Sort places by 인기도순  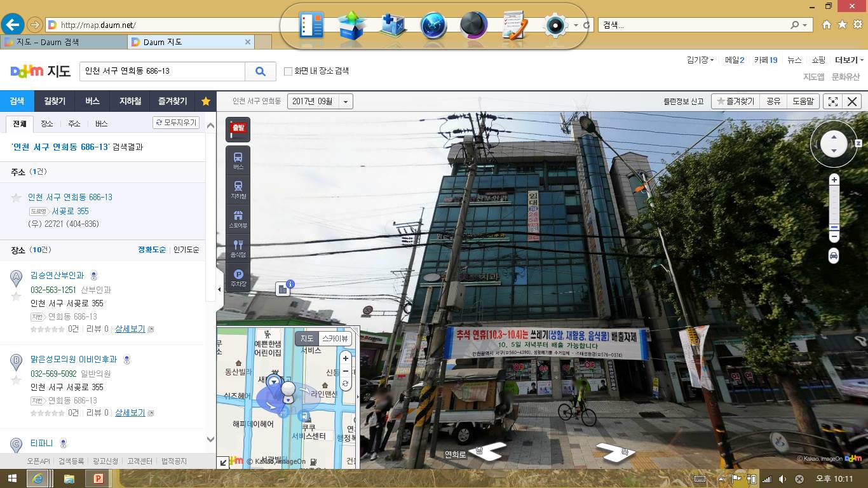[x=186, y=250]
